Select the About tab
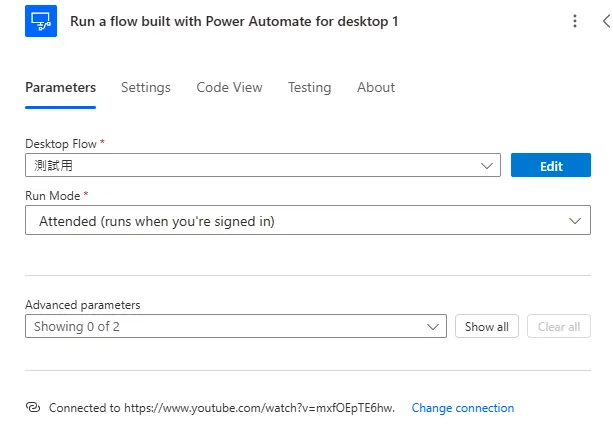613x427 pixels. click(x=376, y=88)
